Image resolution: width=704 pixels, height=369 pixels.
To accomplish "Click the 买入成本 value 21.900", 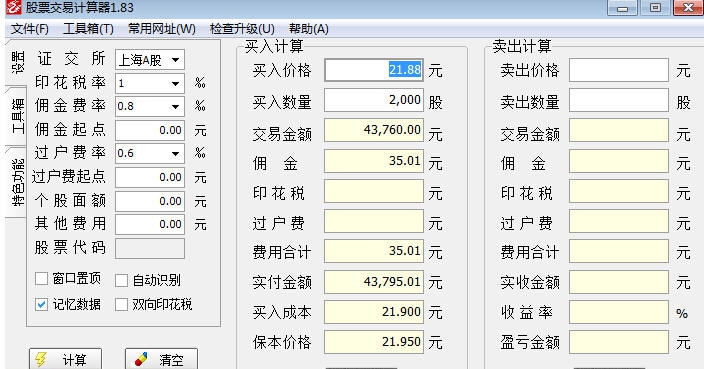I will coord(374,312).
